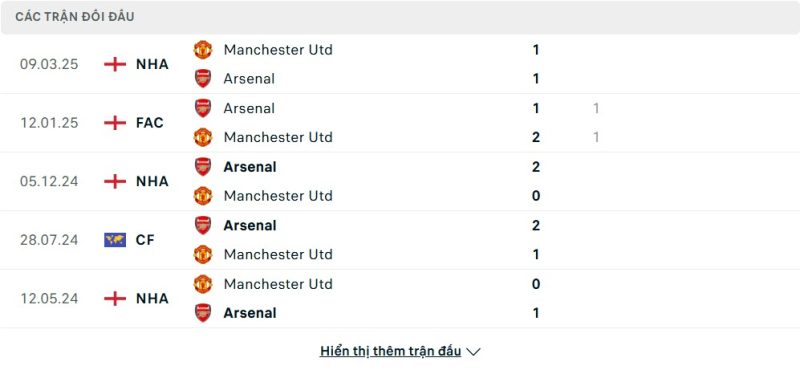Open the 12.05.24 match row date

pos(49,298)
